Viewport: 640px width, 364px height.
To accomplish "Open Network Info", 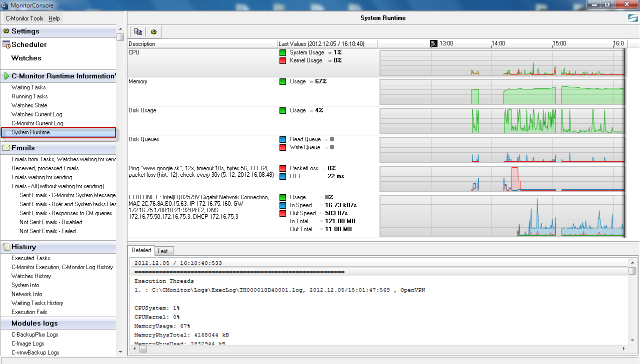I will pyautogui.click(x=27, y=294).
